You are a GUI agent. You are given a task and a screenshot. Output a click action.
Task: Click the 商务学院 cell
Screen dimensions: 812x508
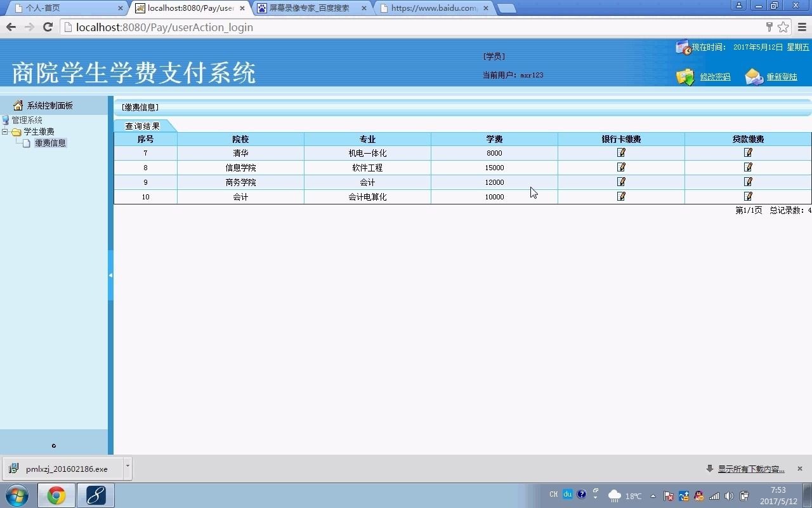pos(240,182)
